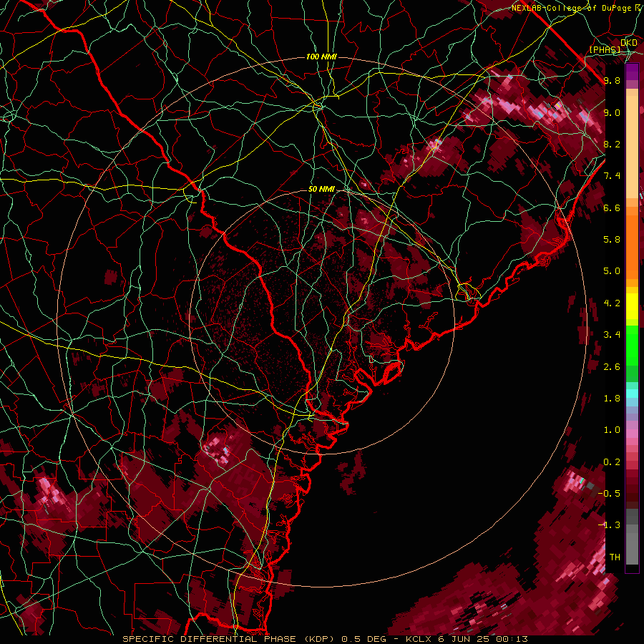Click the bright green color bar segment
The width and height of the screenshot is (644, 644).
tap(632, 346)
